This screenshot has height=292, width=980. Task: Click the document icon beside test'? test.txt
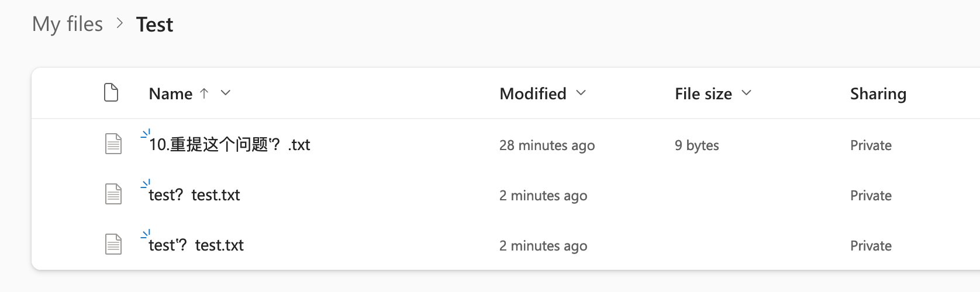coord(113,244)
